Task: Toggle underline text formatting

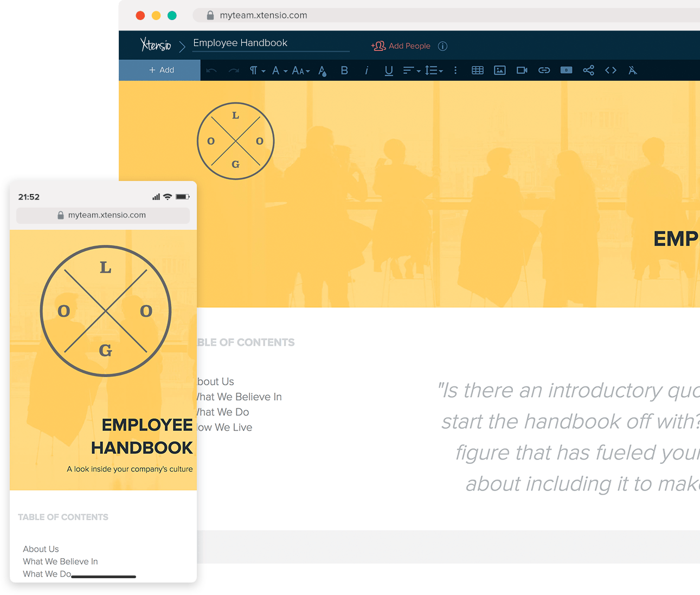Action: [389, 70]
